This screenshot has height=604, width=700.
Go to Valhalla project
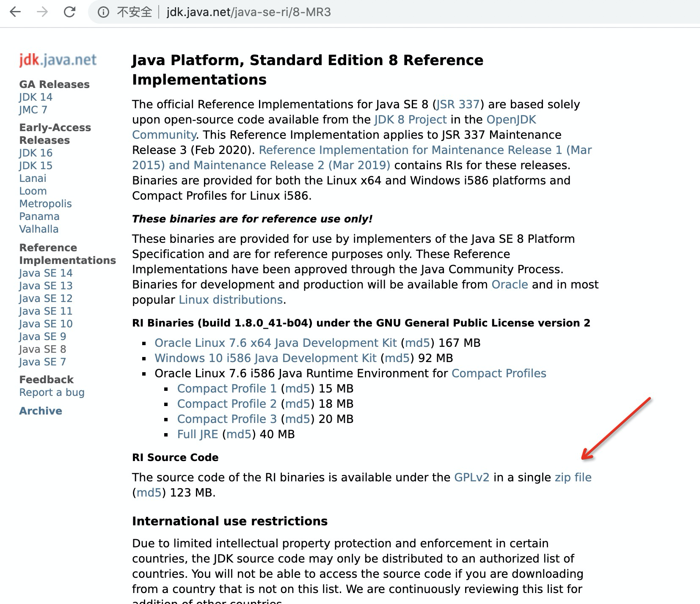(x=39, y=229)
